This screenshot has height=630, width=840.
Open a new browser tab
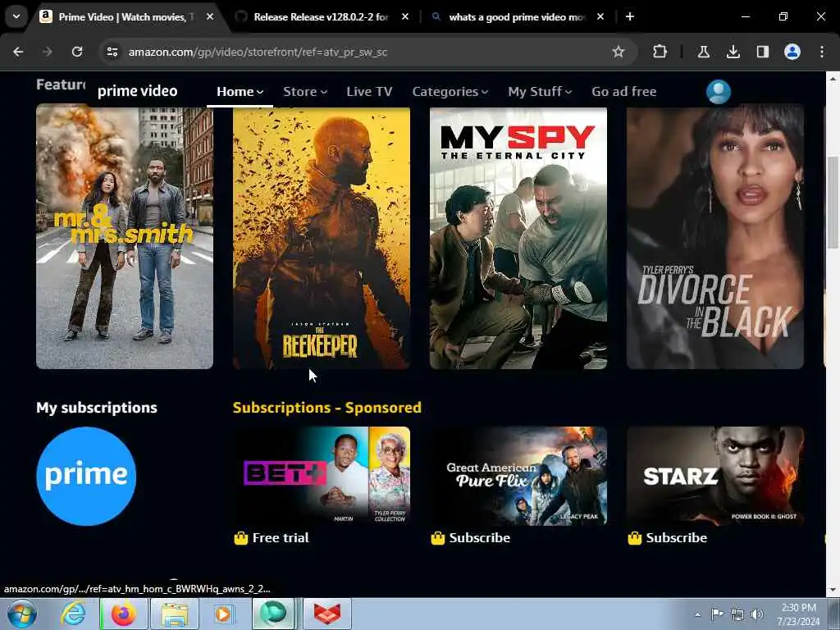point(630,16)
